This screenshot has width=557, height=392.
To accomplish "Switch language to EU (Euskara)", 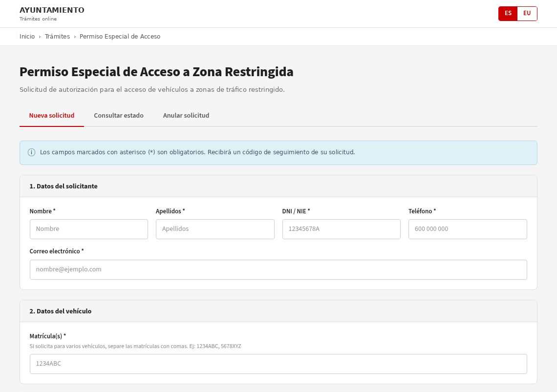I will point(527,14).
